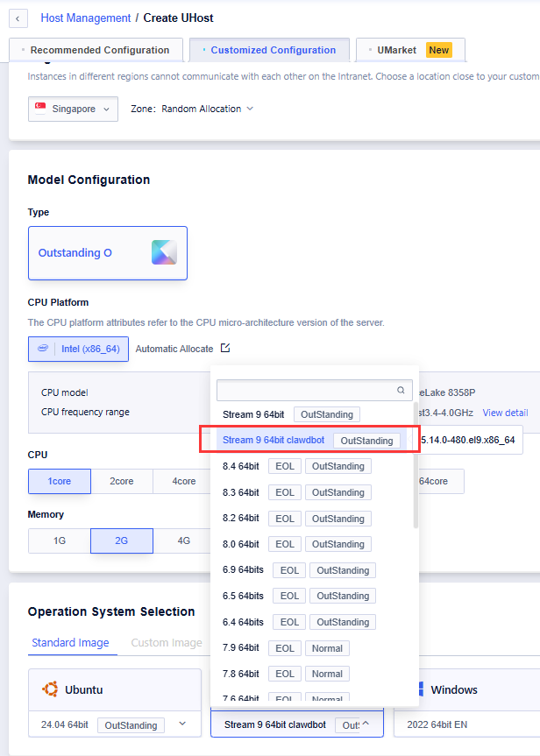The height and width of the screenshot is (756, 540).
Task: Click the Ubuntu logo icon
Action: pos(51,689)
